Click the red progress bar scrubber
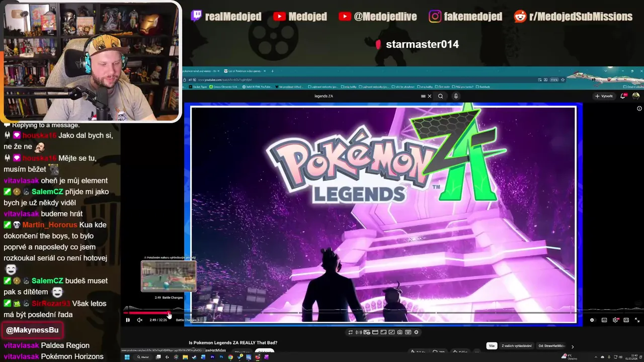Screen dimensions: 644x362 [x=169, y=313]
